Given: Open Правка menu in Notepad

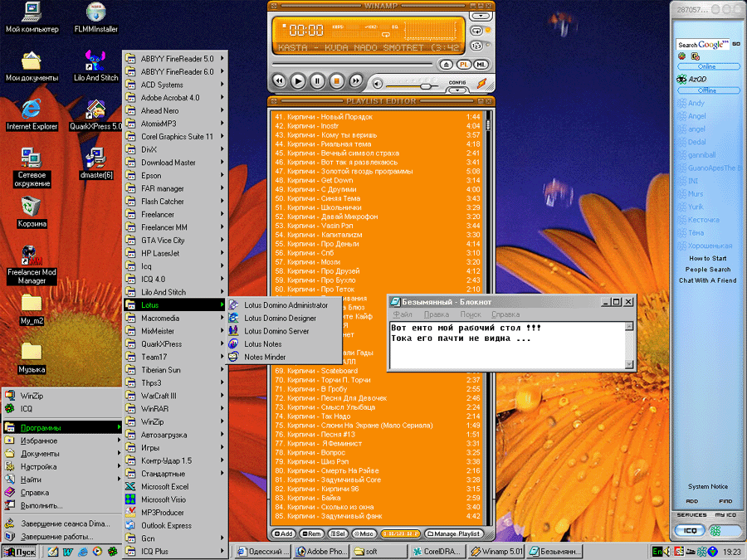Looking at the screenshot, I should (x=437, y=314).
